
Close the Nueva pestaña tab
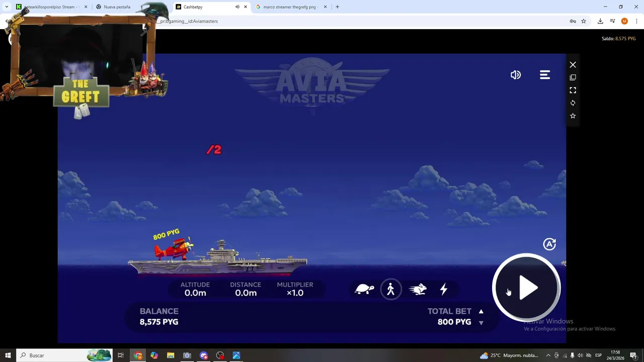[x=165, y=7]
